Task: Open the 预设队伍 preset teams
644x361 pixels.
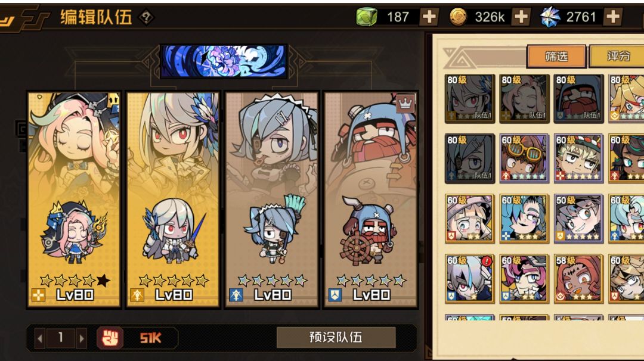Action: pyautogui.click(x=336, y=337)
